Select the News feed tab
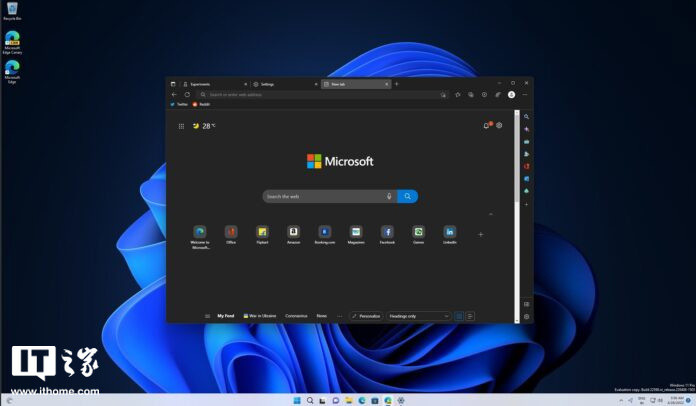696x406 pixels. tap(322, 316)
